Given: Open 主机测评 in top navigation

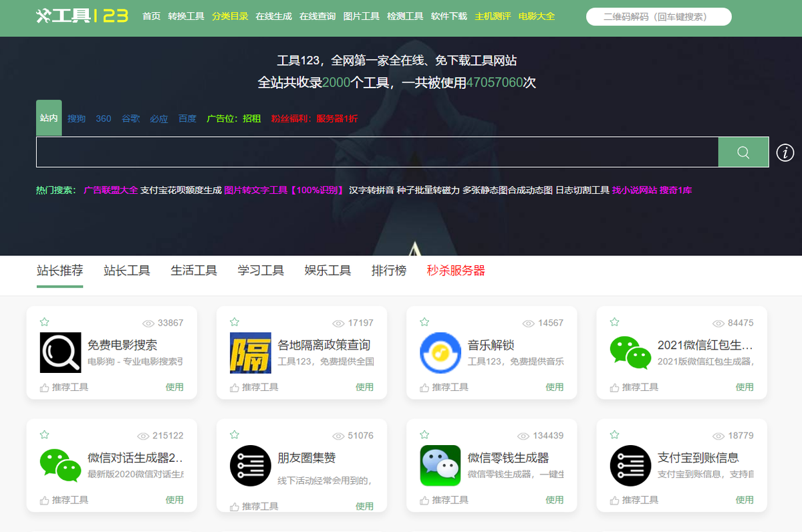Looking at the screenshot, I should click(493, 16).
